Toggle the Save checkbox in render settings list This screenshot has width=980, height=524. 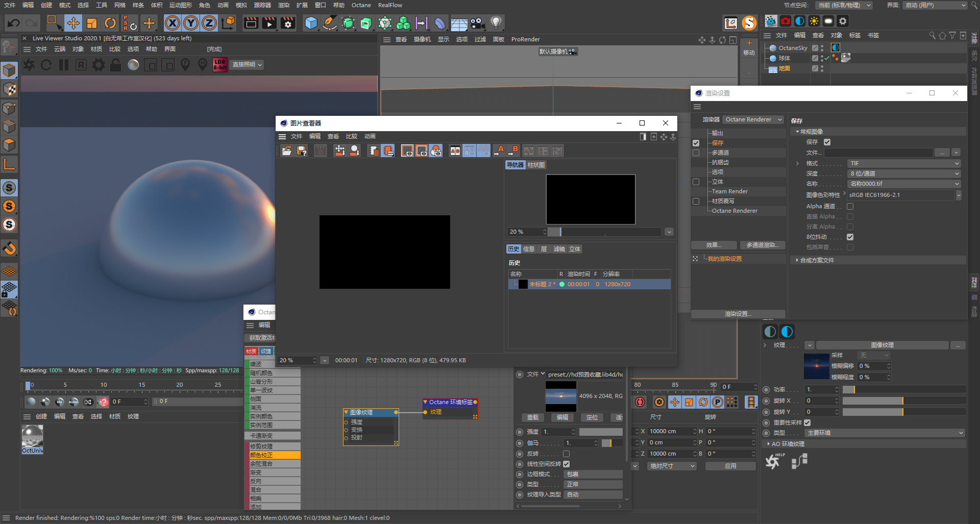coord(696,143)
